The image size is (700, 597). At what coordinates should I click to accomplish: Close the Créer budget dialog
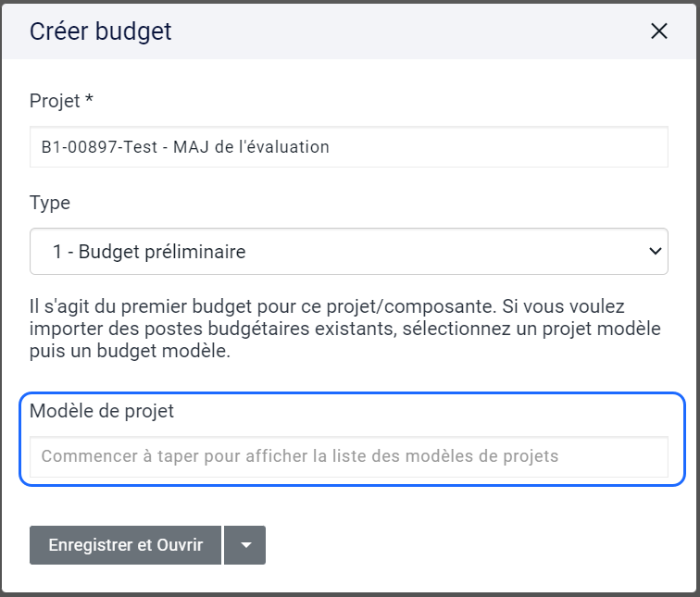coord(659,31)
